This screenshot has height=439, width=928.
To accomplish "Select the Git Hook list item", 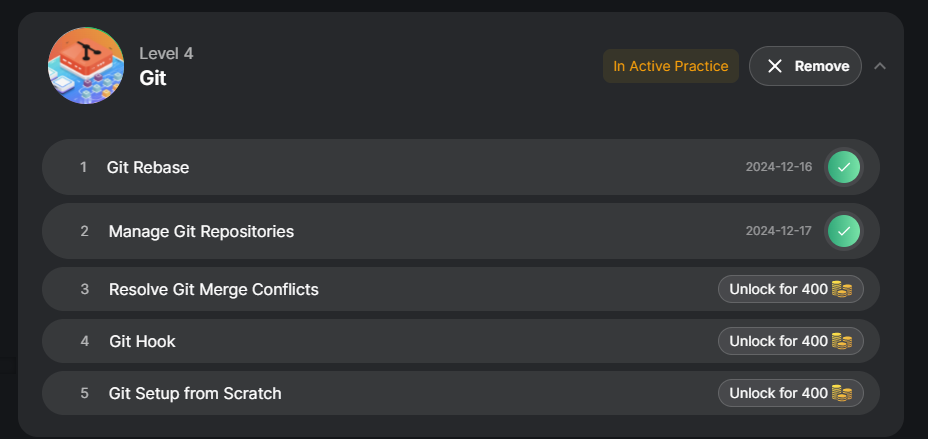I will coord(142,341).
